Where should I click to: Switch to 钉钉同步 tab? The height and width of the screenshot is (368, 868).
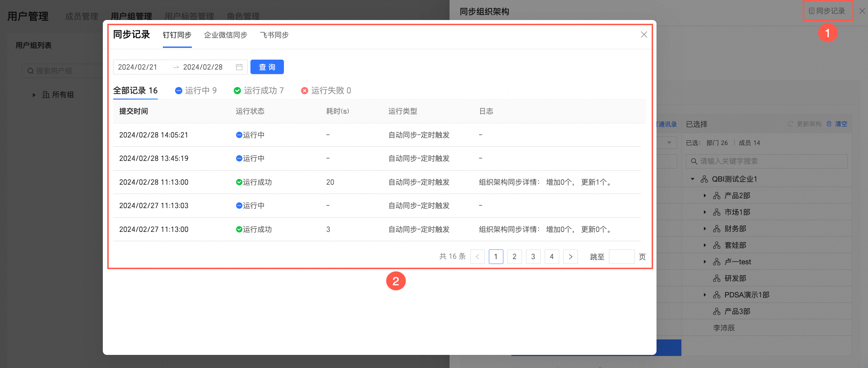[177, 35]
